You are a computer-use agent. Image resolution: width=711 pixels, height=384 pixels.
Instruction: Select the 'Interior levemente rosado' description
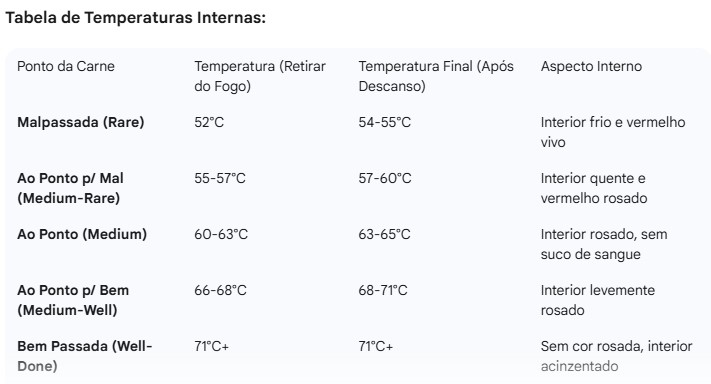pos(598,300)
